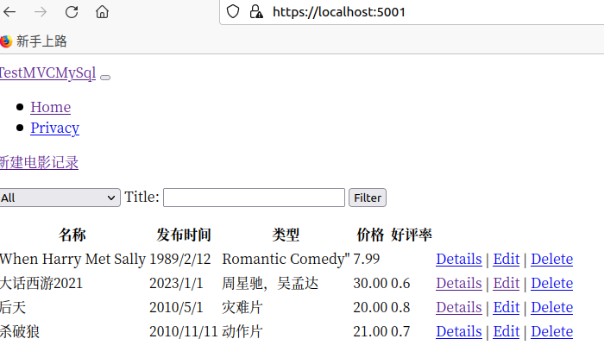604x364 pixels.
Task: Select the 2010/5/1 date cell
Action: point(176,307)
